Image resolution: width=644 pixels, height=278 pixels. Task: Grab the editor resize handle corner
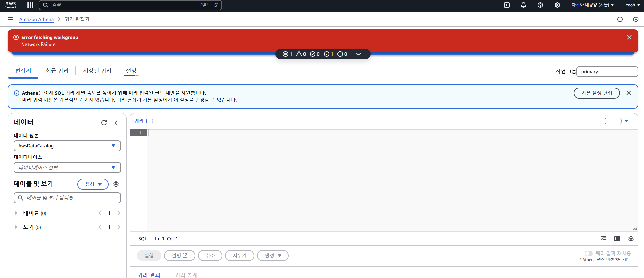635,229
